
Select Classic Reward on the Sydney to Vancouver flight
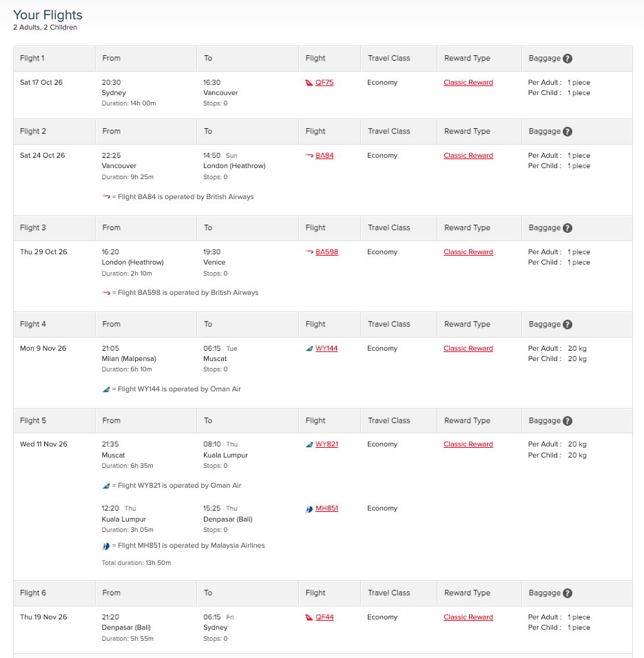pos(468,82)
